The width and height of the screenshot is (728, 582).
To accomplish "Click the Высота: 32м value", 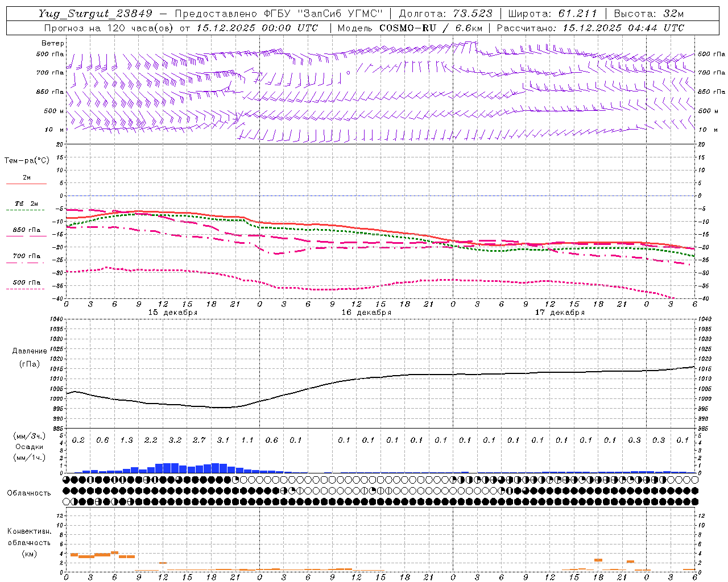I will tap(648, 14).
